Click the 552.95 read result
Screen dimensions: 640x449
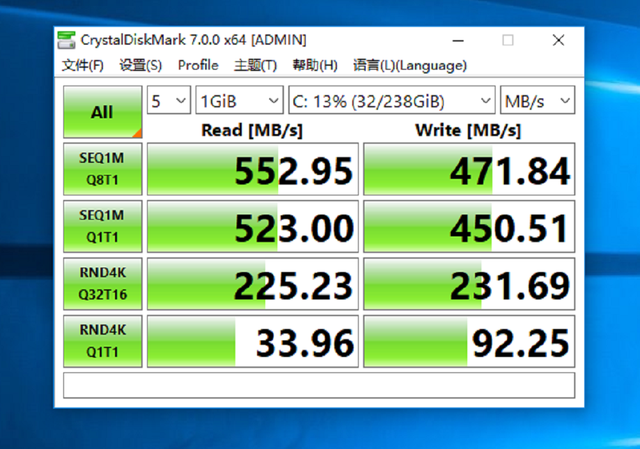point(253,169)
